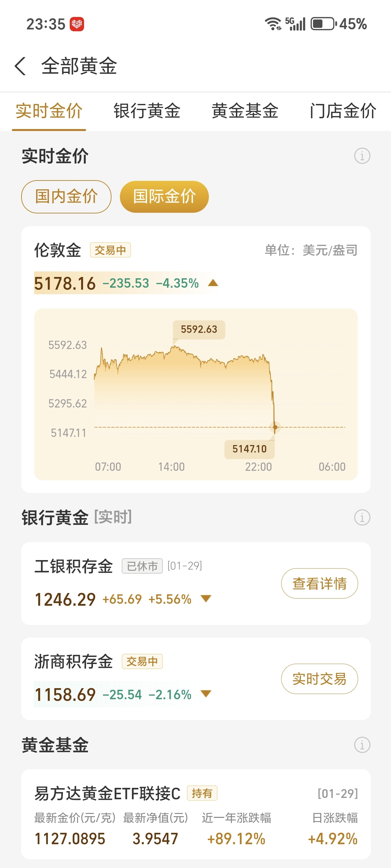Image resolution: width=391 pixels, height=868 pixels.
Task: Tap the 5G signal strength icon
Action: coord(296,24)
